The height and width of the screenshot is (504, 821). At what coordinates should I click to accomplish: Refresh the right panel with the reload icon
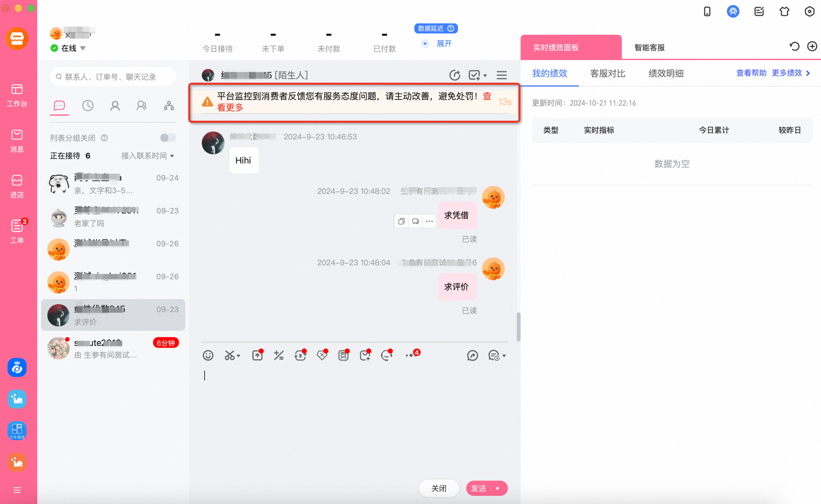click(794, 46)
